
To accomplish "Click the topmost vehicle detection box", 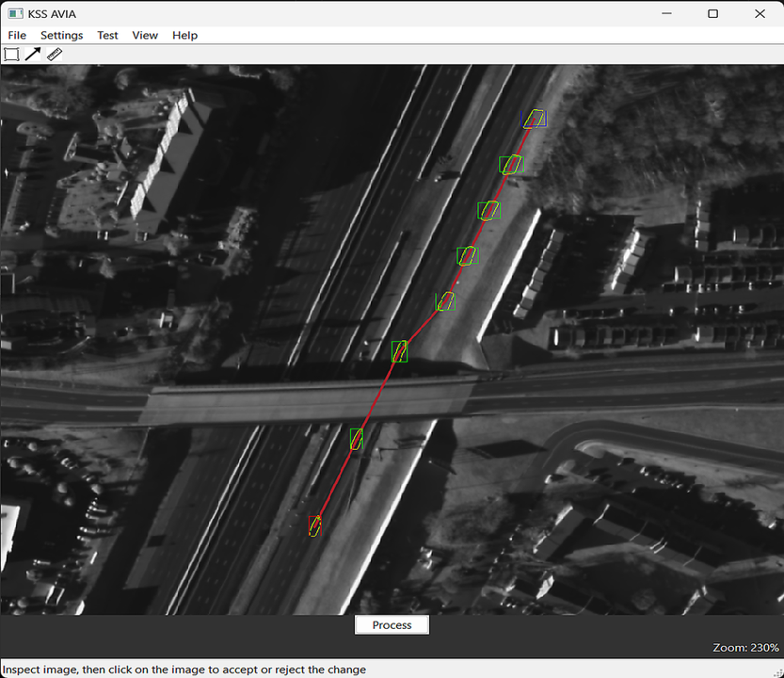I will click(535, 119).
